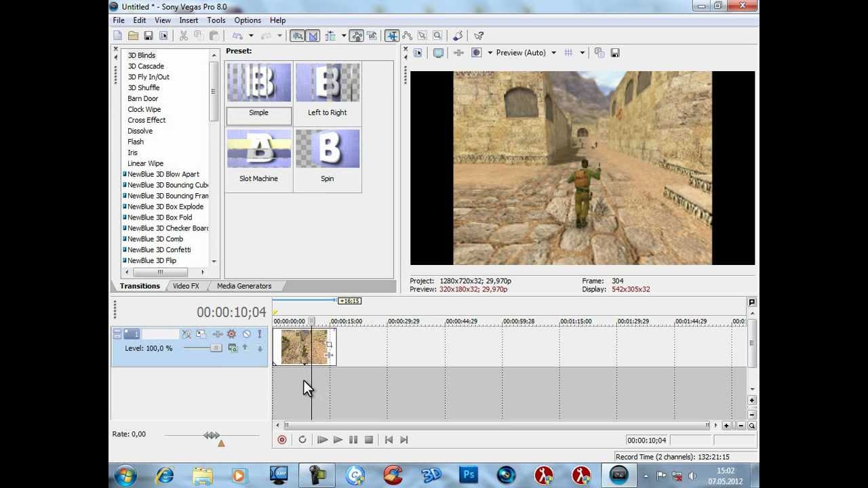Copy the snapshot to the clipboard

(x=599, y=53)
